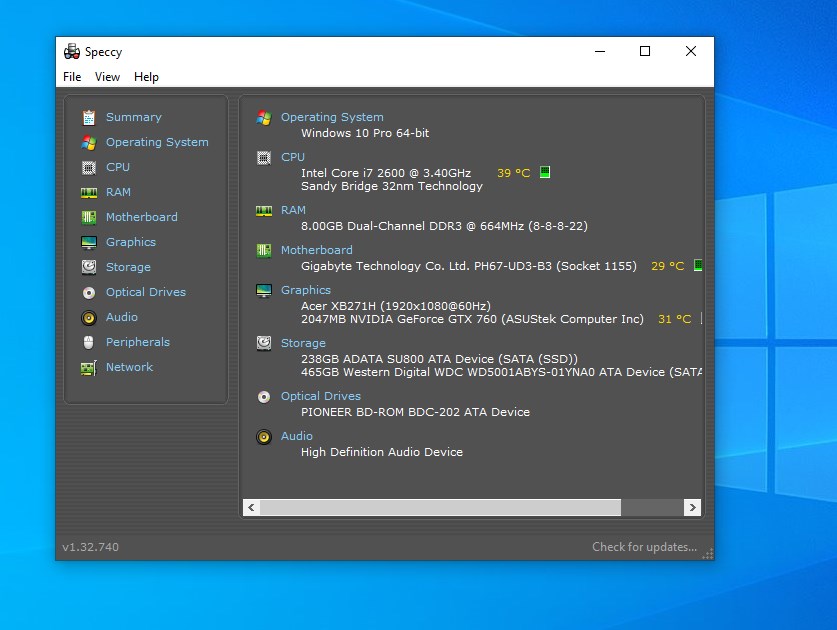Click the Optical Drives heading link
The height and width of the screenshot is (630, 837).
pos(321,397)
